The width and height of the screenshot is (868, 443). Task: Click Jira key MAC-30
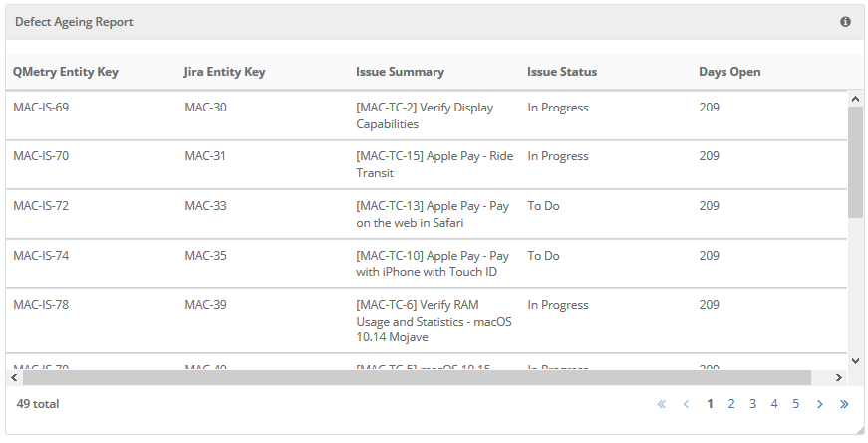(205, 108)
